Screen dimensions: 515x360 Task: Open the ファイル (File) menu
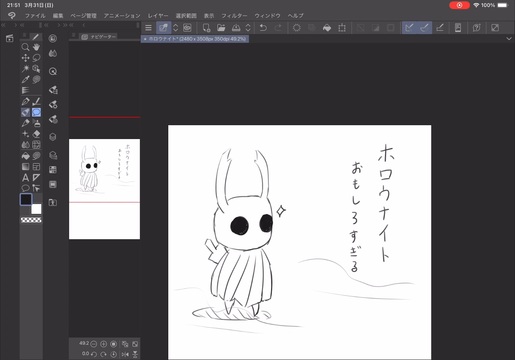pos(35,16)
